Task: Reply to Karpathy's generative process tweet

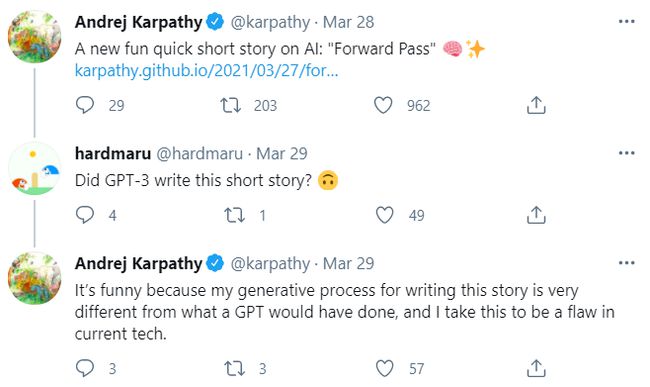Action: [x=85, y=368]
